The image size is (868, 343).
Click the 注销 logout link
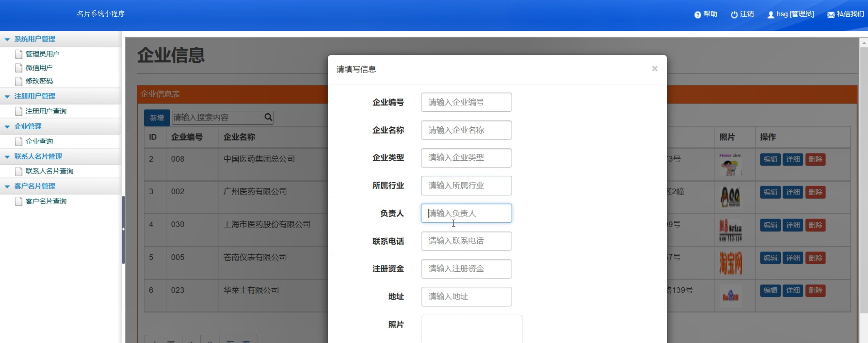click(747, 14)
